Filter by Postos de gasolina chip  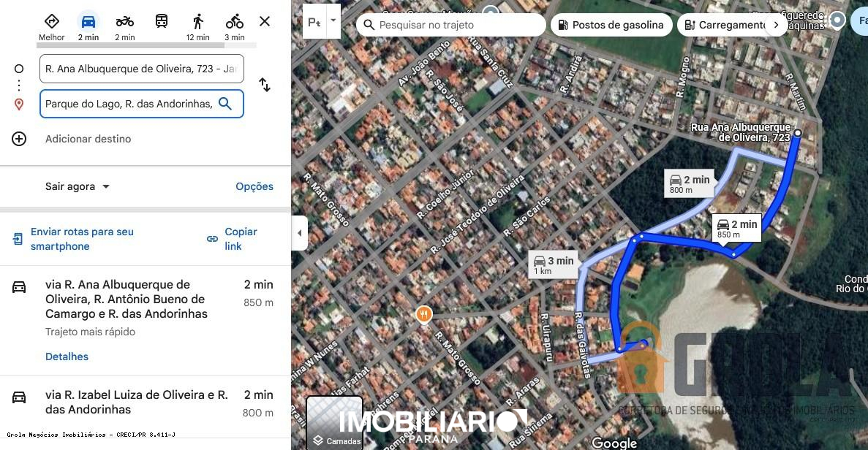coord(611,25)
